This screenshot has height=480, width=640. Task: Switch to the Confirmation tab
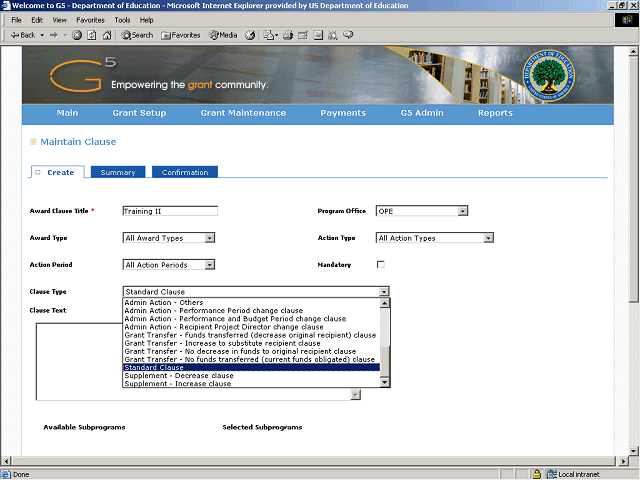tap(185, 172)
